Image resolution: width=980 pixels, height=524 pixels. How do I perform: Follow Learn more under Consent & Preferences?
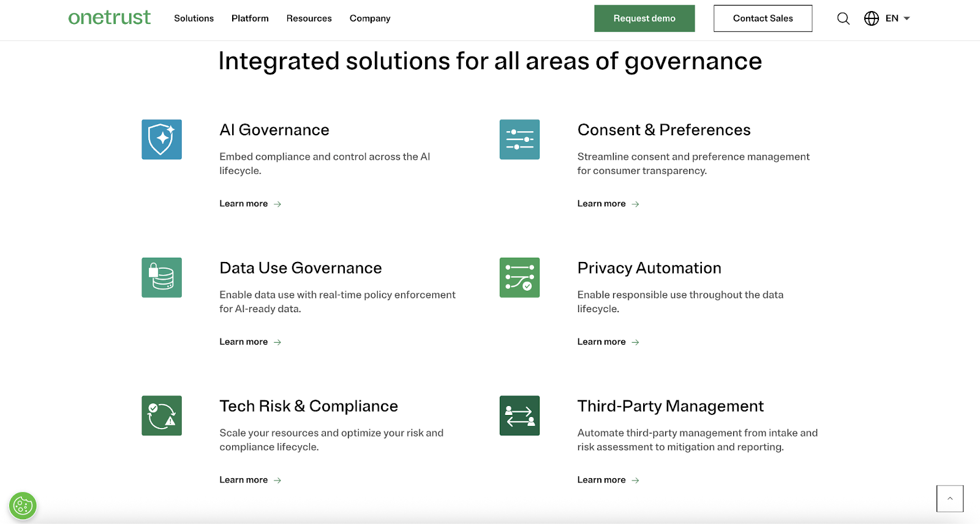(601, 204)
